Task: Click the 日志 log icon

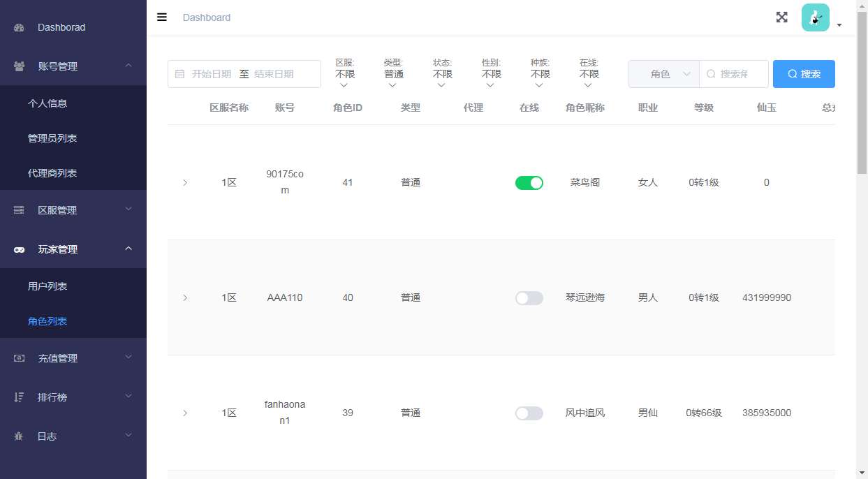Action: pos(19,436)
